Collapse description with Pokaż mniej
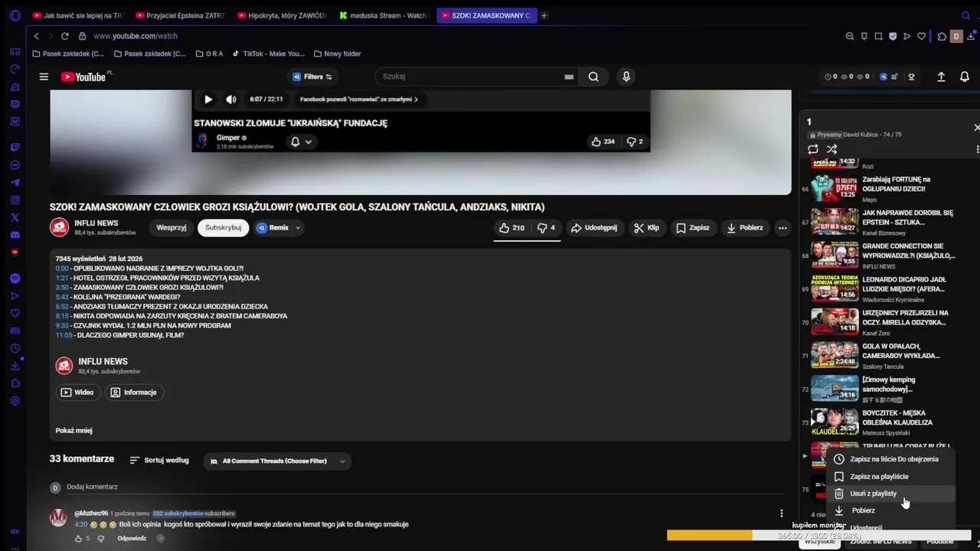Viewport: 980px width, 551px height. click(73, 430)
